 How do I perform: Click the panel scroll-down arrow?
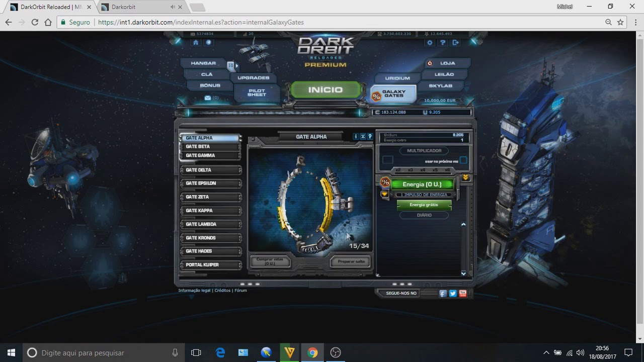tap(463, 274)
